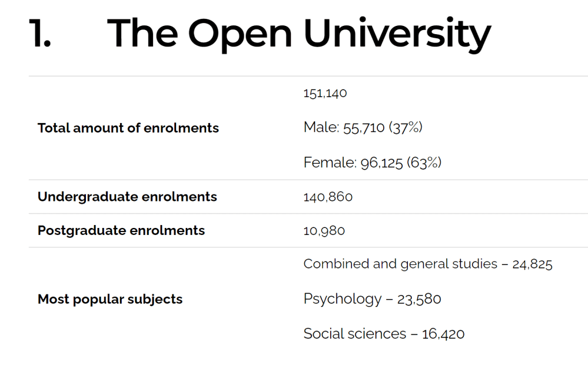Click the number 16,420 for social sciences
588x374 pixels.
click(443, 334)
